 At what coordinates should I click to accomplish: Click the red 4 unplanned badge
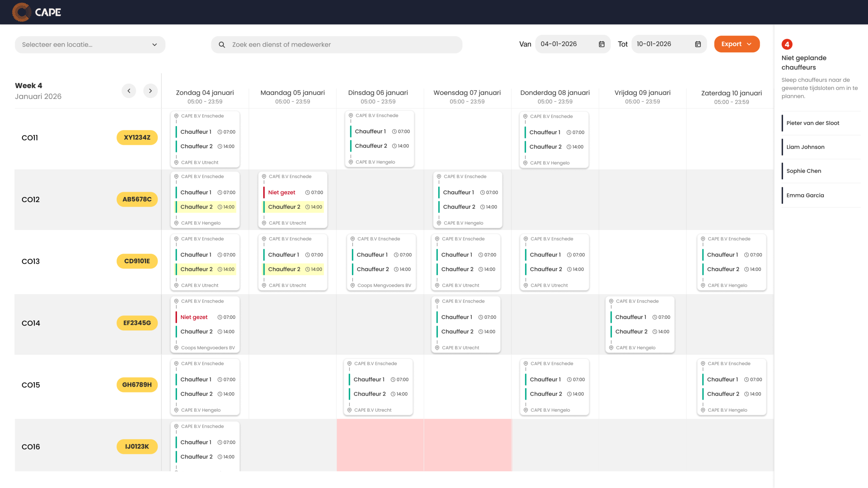[787, 44]
